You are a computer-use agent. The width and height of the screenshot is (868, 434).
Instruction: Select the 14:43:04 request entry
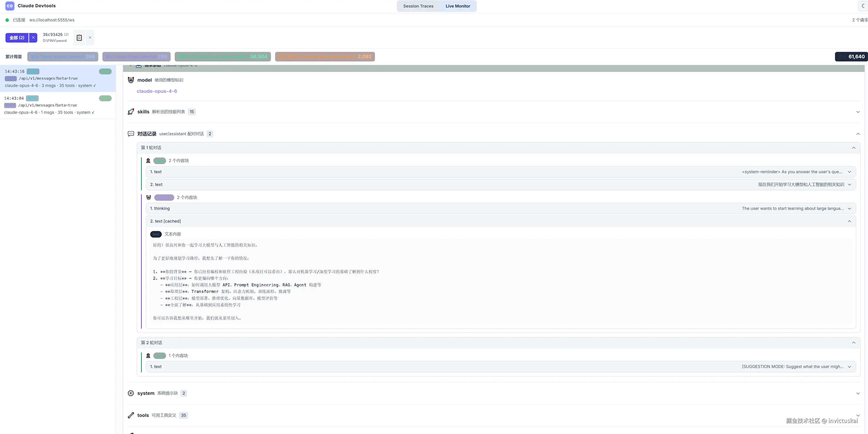point(58,105)
